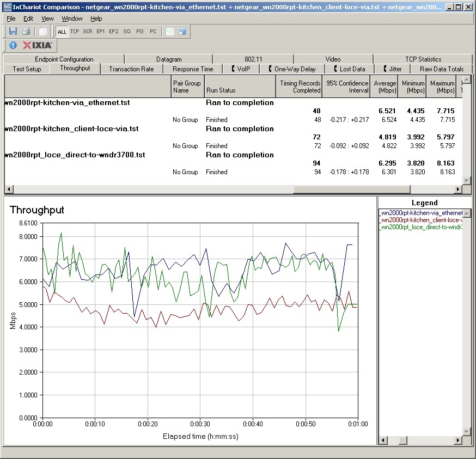Click the blue export toolbar icon
Image resolution: width=476 pixels, height=459 pixels.
pos(183,31)
